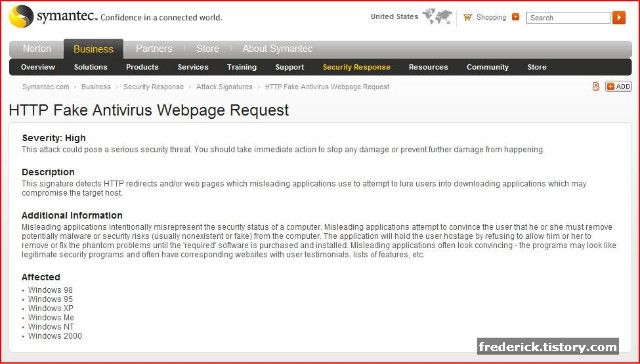Open Solutions menu item

[91, 67]
